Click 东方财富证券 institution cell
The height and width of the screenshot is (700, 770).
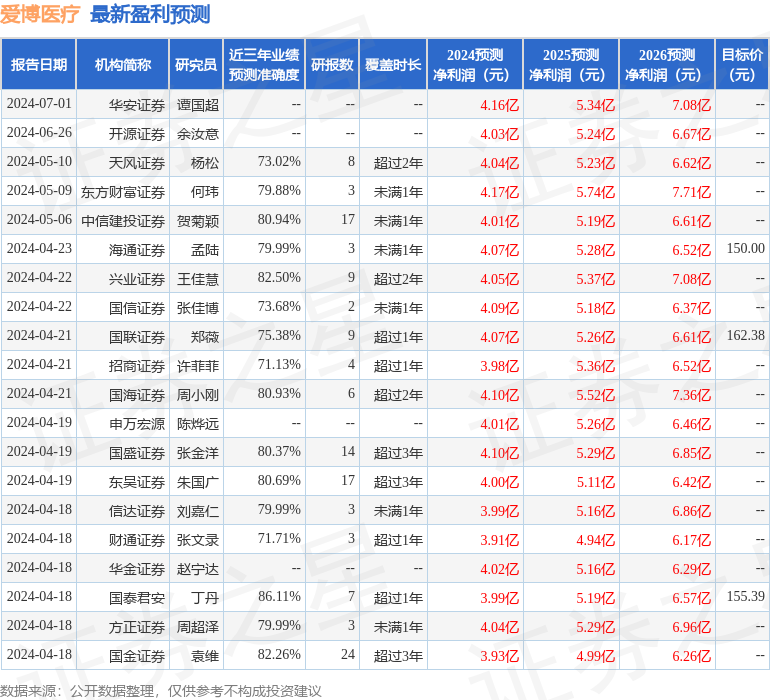pyautogui.click(x=123, y=192)
